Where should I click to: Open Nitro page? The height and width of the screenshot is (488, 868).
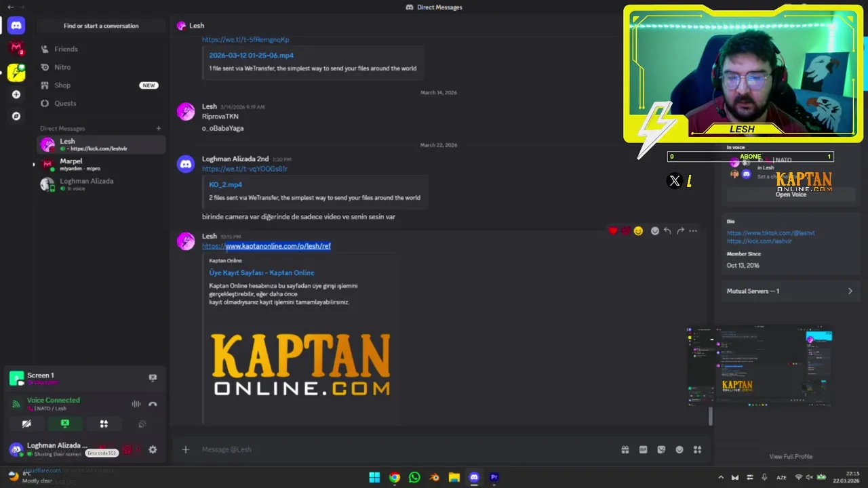(100, 67)
